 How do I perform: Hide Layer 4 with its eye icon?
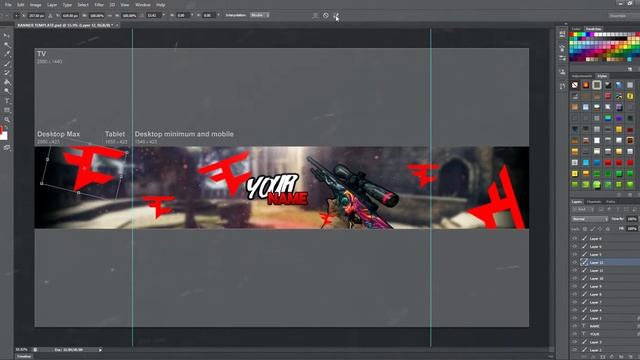(575, 310)
